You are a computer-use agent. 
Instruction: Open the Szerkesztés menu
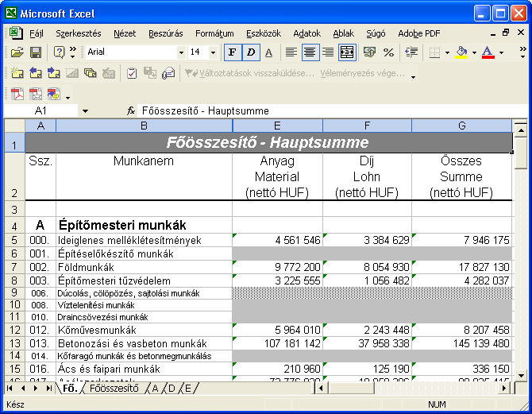[79, 33]
